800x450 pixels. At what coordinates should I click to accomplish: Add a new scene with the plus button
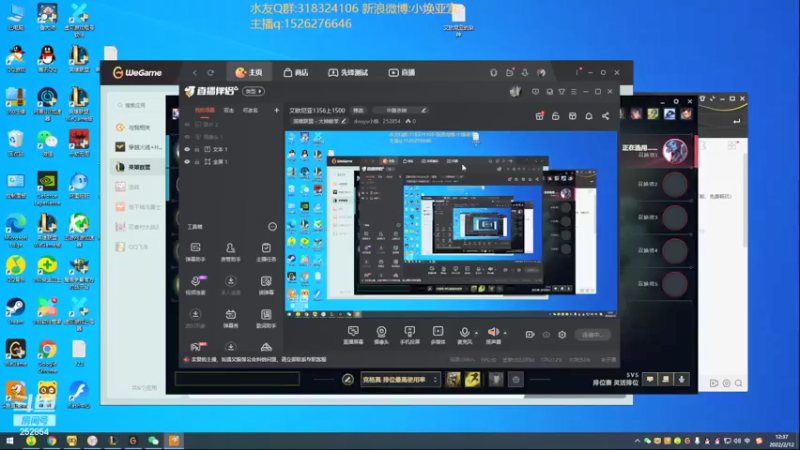coord(277,110)
